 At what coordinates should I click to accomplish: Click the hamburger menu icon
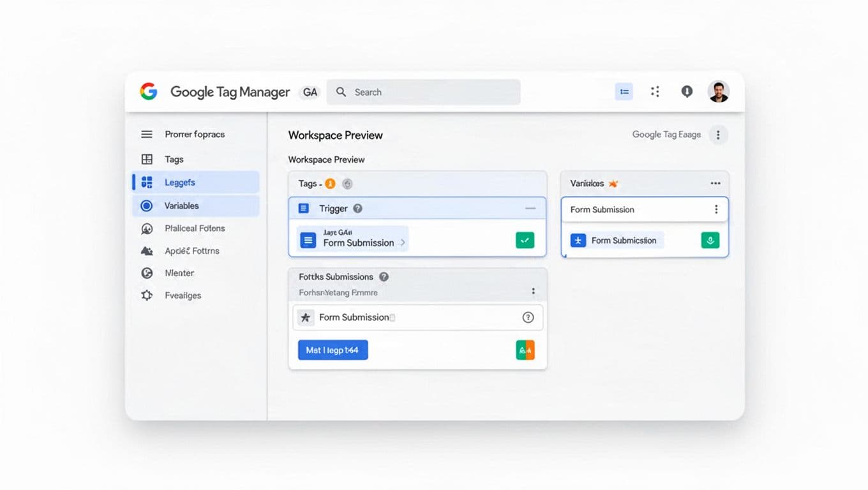(147, 134)
